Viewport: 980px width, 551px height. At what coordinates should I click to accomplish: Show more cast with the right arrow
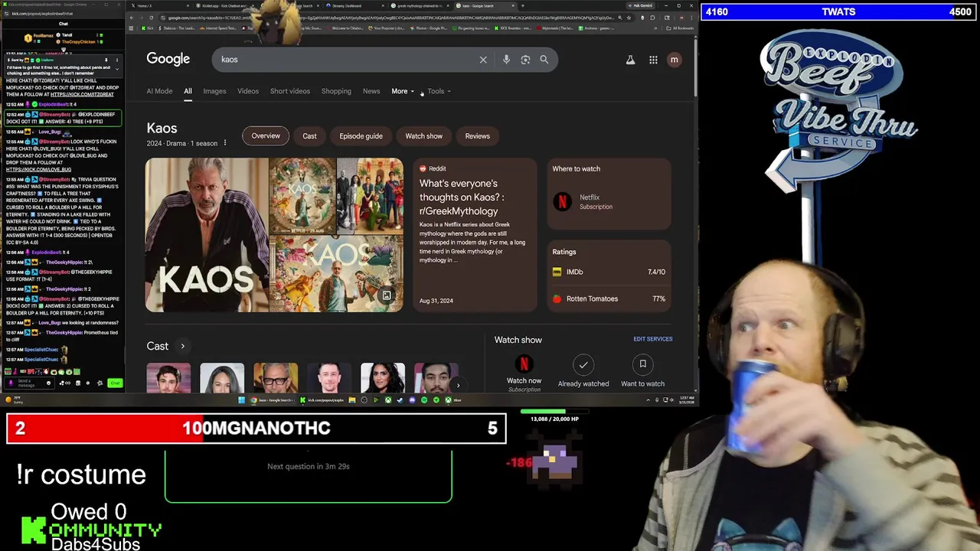[458, 385]
